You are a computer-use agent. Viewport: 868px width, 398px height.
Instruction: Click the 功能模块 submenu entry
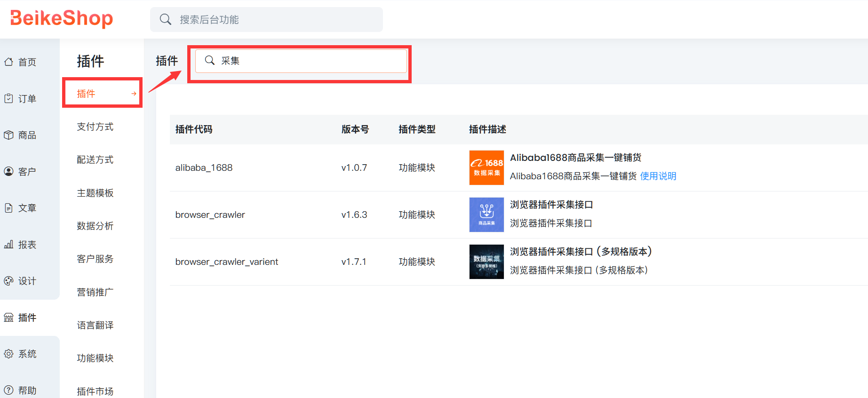pyautogui.click(x=95, y=358)
